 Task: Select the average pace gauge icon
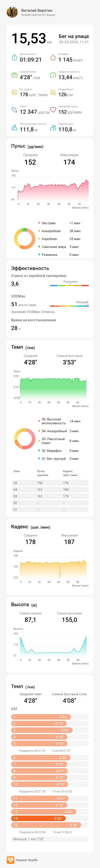tap(14, 75)
